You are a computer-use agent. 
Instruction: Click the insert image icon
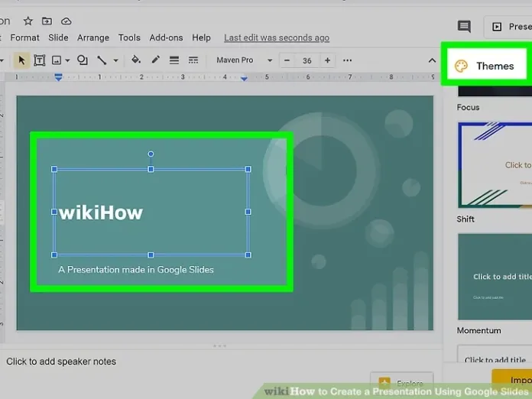pos(57,60)
